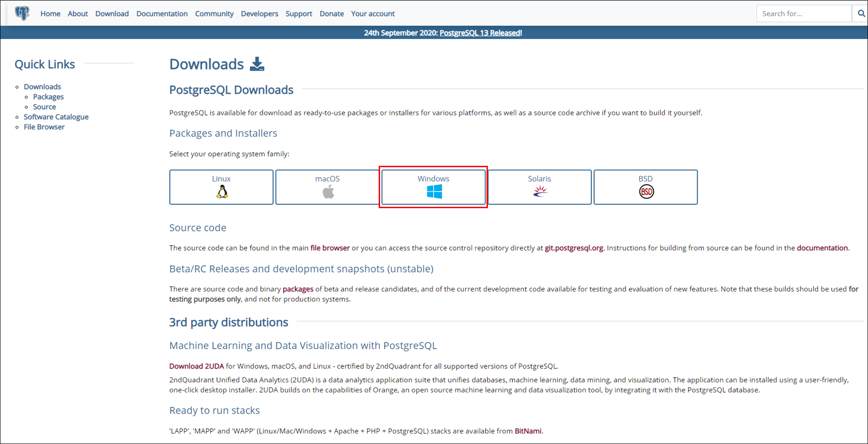This screenshot has width=868, height=444.
Task: Select the Linux label text
Action: pos(221,179)
